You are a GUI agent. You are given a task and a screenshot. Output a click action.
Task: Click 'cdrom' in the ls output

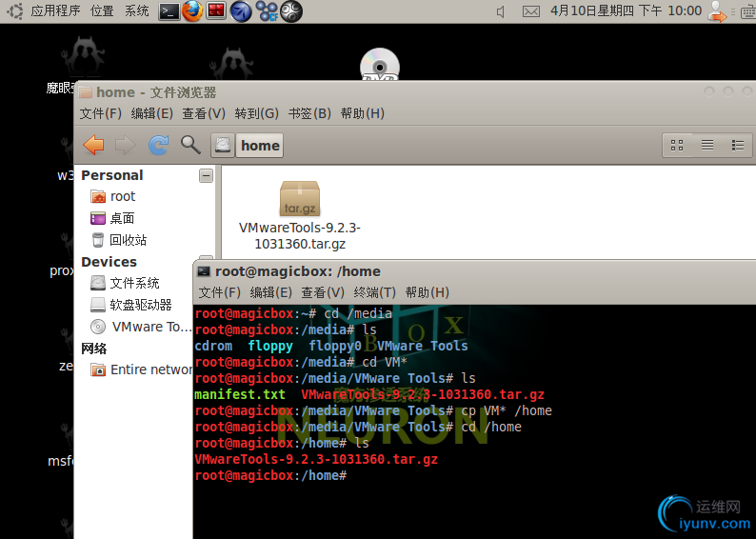[x=213, y=346]
